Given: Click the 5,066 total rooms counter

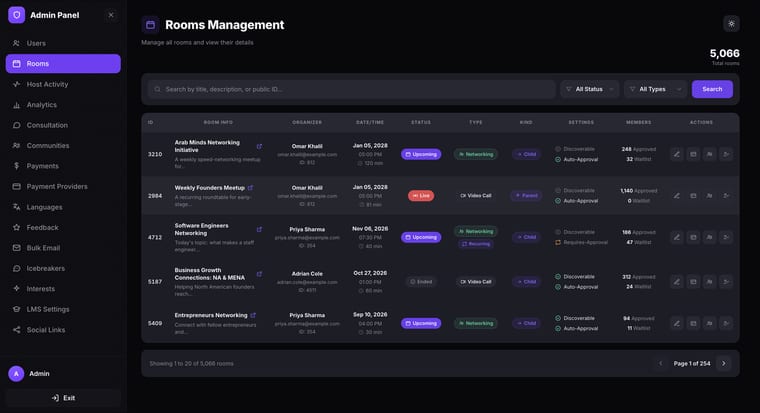Looking at the screenshot, I should pyautogui.click(x=725, y=53).
